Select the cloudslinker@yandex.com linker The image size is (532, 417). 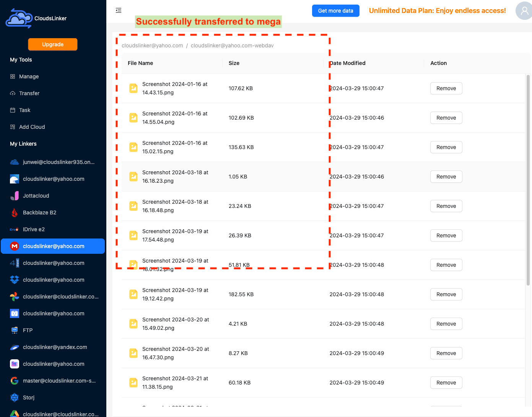[x=53, y=347]
